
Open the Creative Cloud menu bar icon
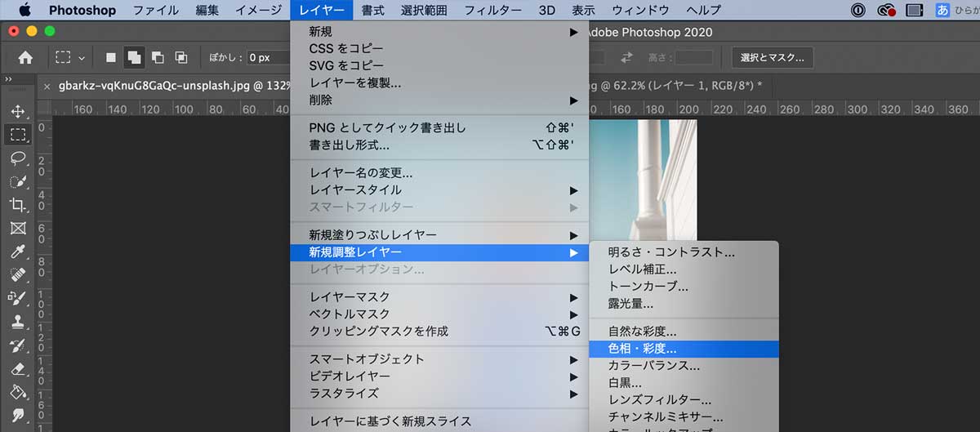[x=886, y=11]
